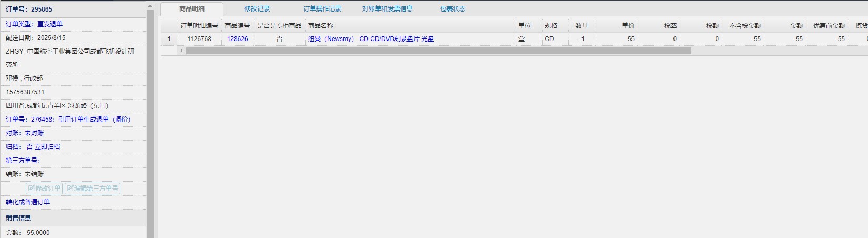Open the 纽曼 (Newsmy) CD product link
This screenshot has width=868, height=238.
[x=371, y=39]
